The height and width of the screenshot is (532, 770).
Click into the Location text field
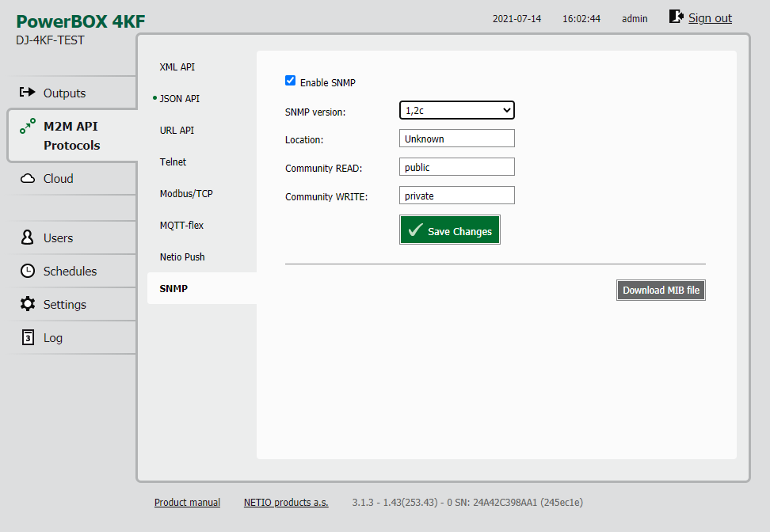(x=457, y=139)
